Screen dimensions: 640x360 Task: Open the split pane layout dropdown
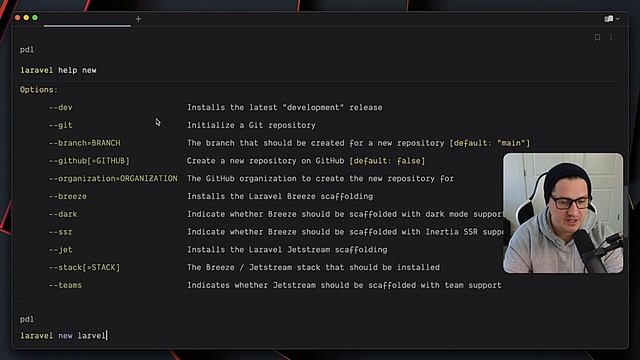pos(612,19)
